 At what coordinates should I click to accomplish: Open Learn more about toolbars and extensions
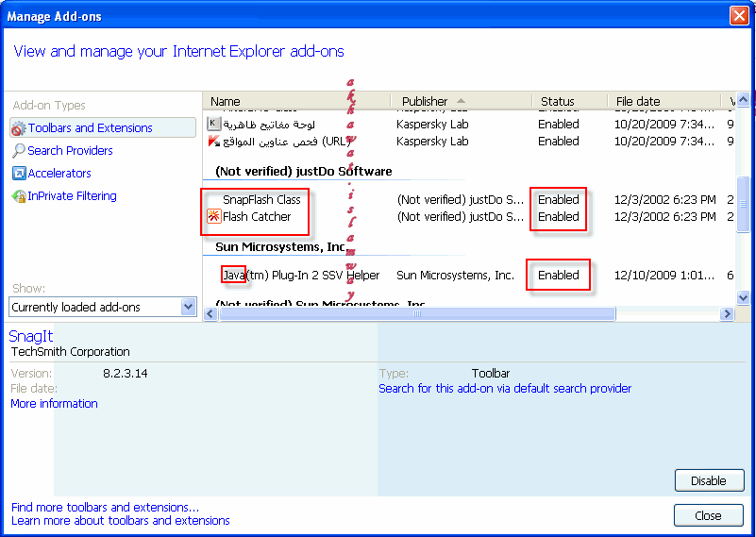121,521
